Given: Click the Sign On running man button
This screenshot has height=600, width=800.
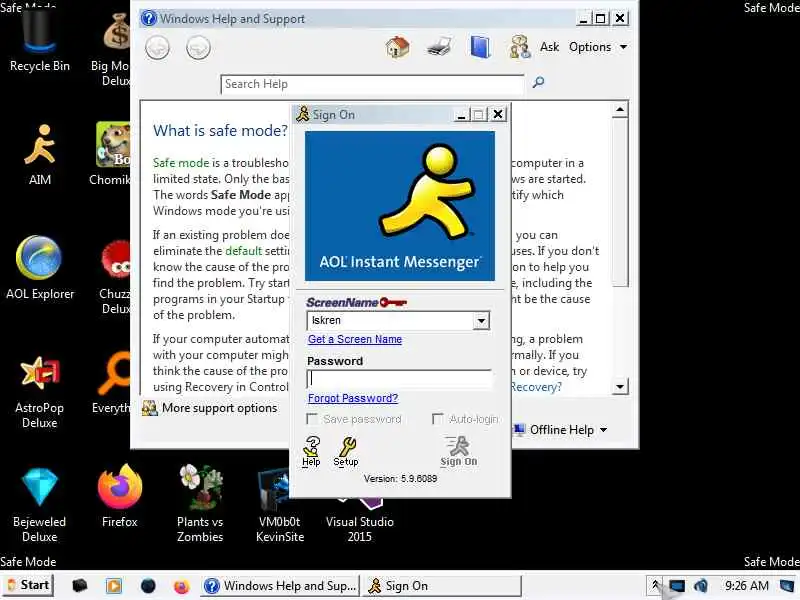Looking at the screenshot, I should pyautogui.click(x=459, y=451).
